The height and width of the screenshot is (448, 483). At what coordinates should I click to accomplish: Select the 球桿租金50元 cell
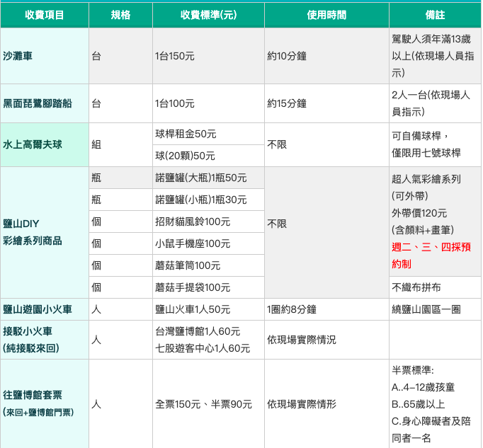208,134
